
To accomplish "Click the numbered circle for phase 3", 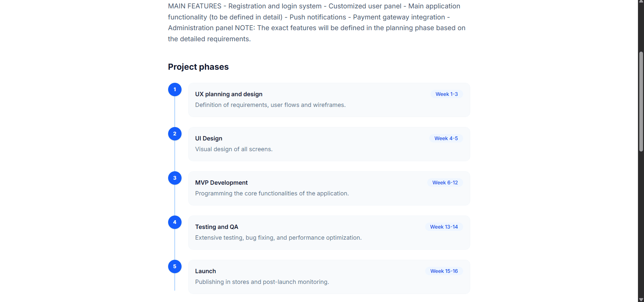I will [175, 178].
